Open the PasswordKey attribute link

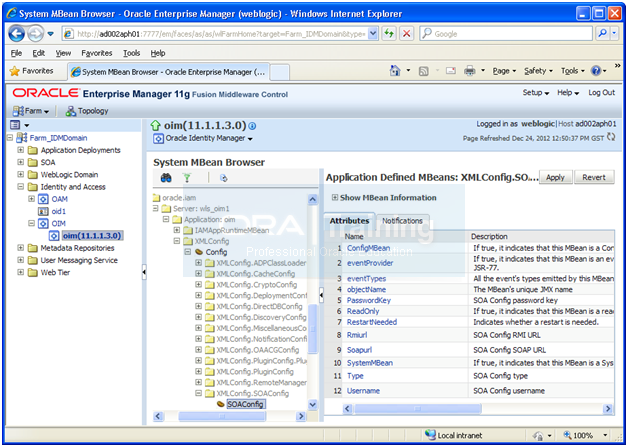click(368, 300)
